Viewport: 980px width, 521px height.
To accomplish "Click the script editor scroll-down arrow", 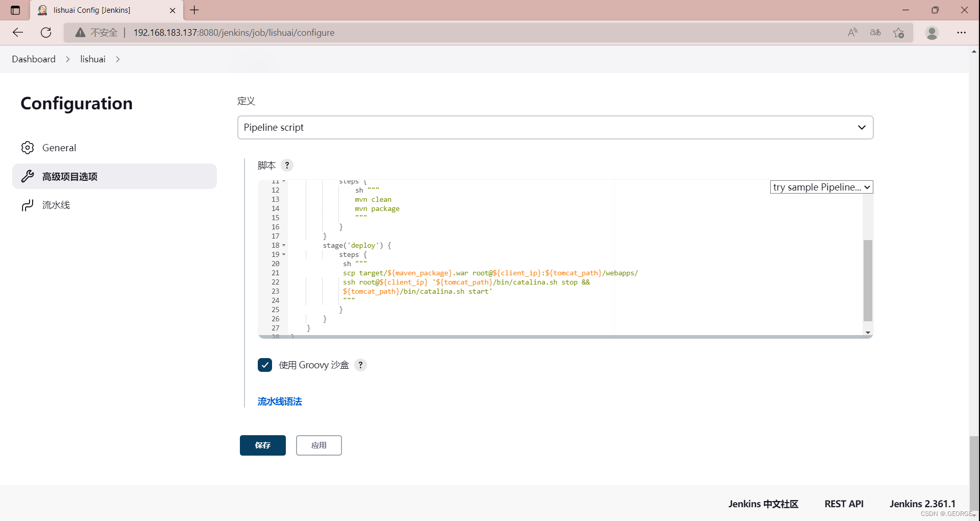I will pyautogui.click(x=868, y=333).
